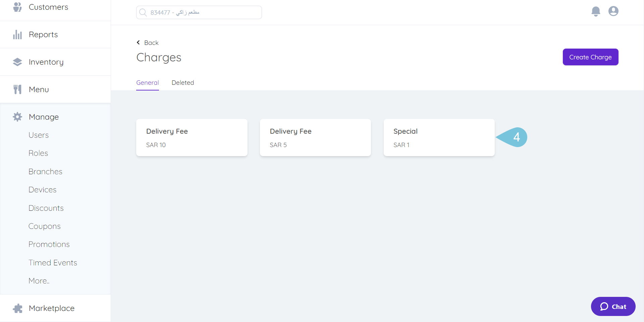This screenshot has width=644, height=322.
Task: Open Coupons under Manage
Action: pyautogui.click(x=44, y=226)
